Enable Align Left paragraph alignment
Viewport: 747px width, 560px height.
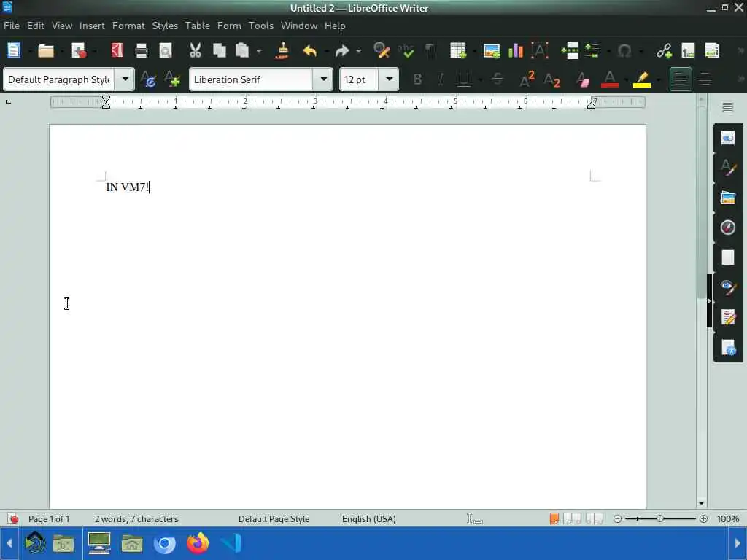tap(681, 79)
